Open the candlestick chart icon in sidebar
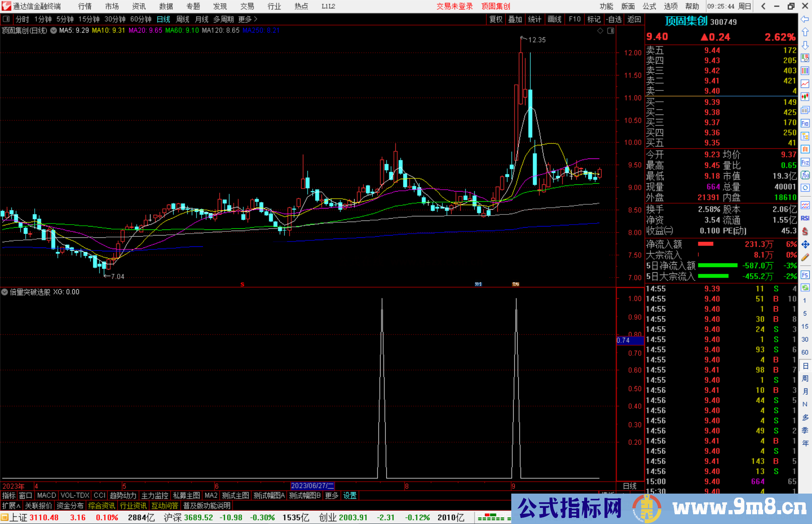The height and width of the screenshot is (524, 812). tap(805, 97)
